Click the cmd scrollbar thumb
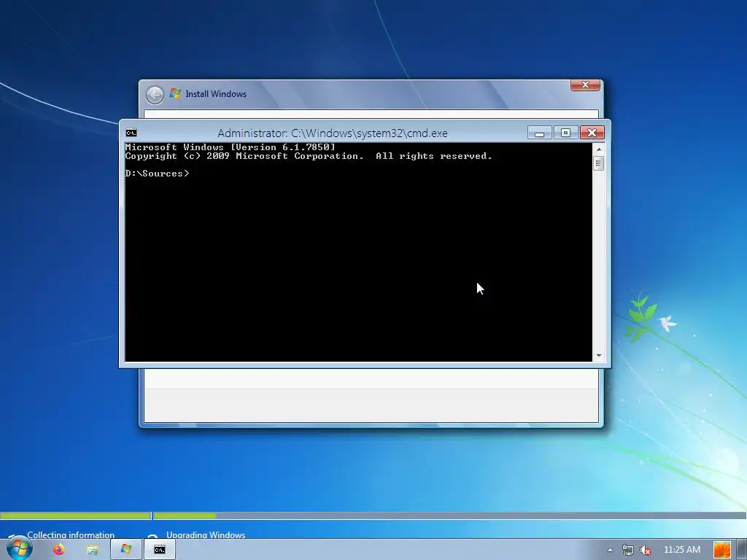The height and width of the screenshot is (560, 747). (599, 163)
